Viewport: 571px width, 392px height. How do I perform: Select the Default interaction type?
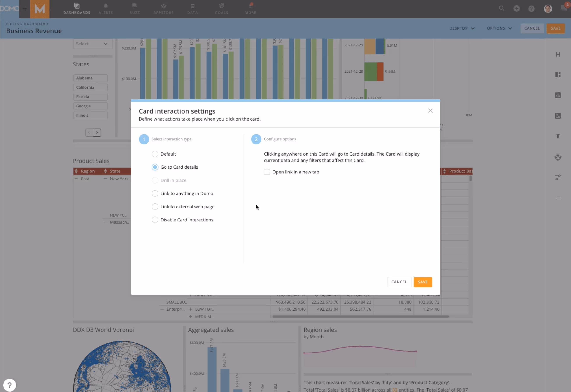click(x=155, y=154)
